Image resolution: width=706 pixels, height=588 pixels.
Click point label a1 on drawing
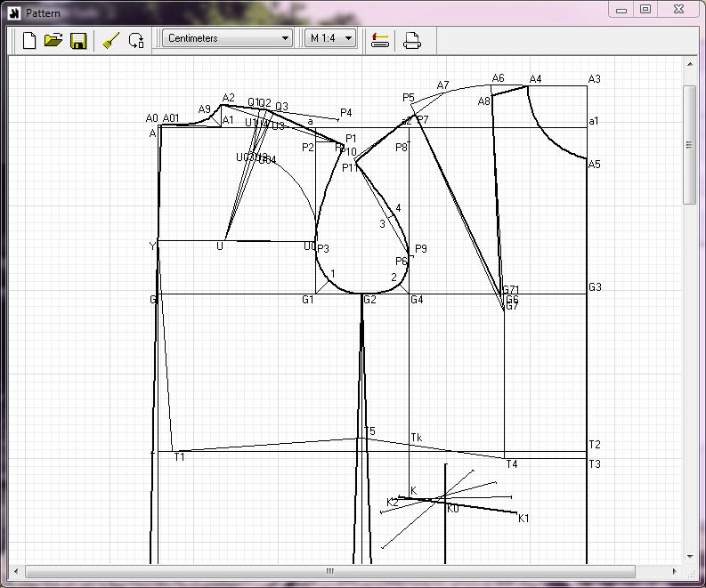click(x=594, y=121)
